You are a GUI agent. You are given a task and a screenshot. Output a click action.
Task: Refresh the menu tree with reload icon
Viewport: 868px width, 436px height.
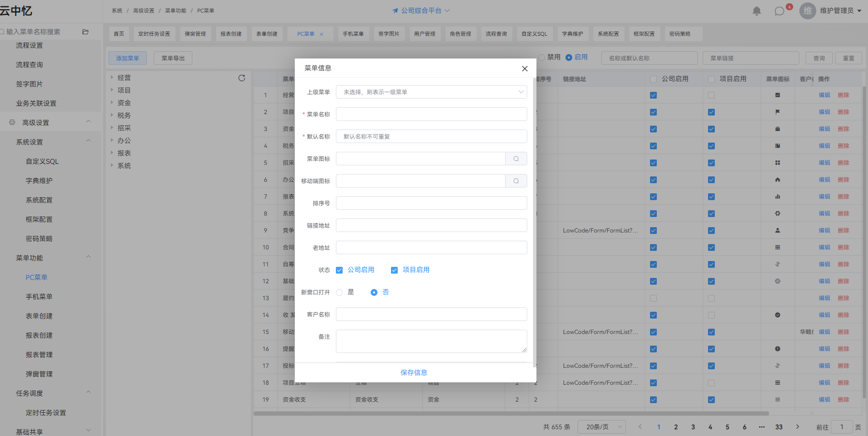click(242, 78)
